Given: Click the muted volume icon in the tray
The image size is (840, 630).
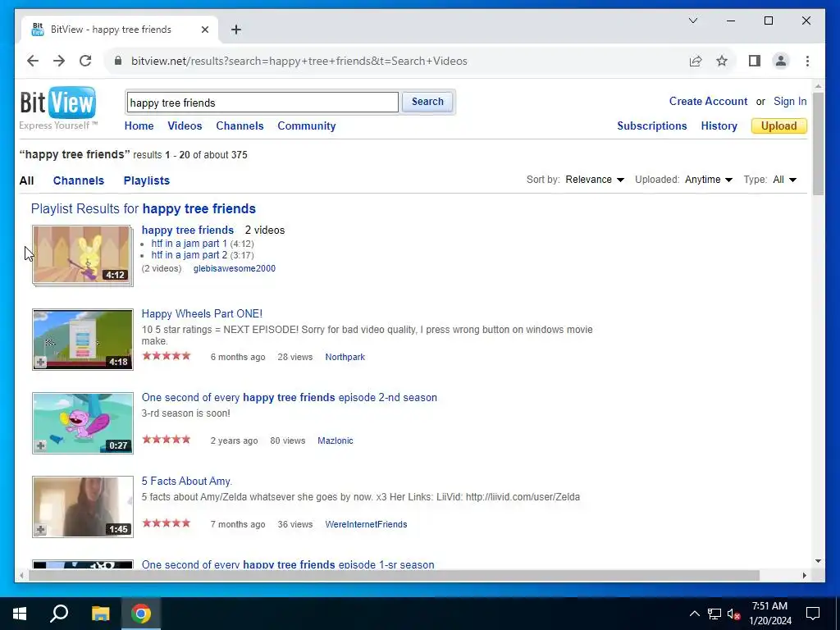Looking at the screenshot, I should click(734, 614).
